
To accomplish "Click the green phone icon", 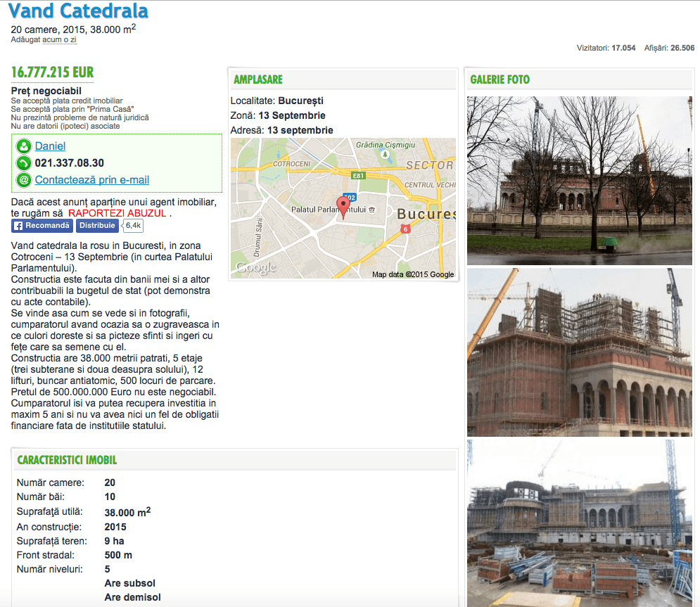I will pos(24,163).
